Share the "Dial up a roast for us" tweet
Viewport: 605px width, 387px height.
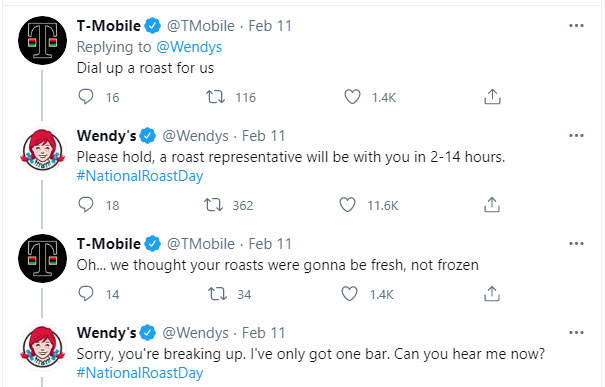click(x=492, y=97)
